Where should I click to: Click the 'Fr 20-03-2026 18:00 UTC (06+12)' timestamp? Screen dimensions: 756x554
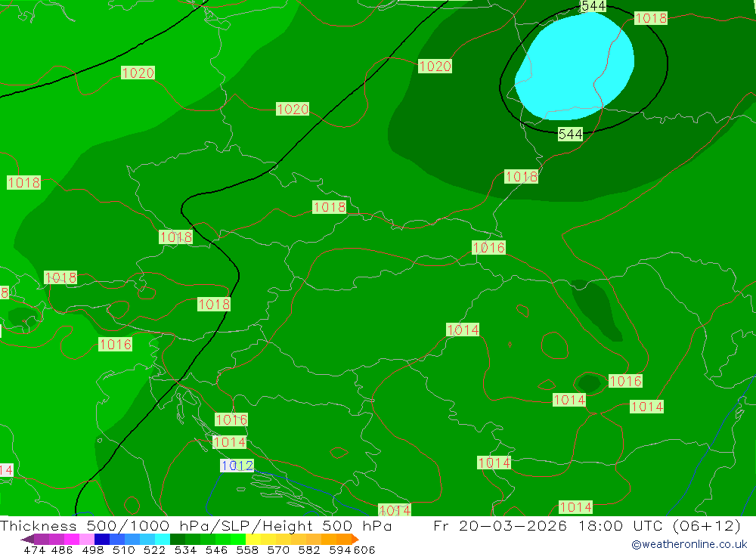[587, 525]
